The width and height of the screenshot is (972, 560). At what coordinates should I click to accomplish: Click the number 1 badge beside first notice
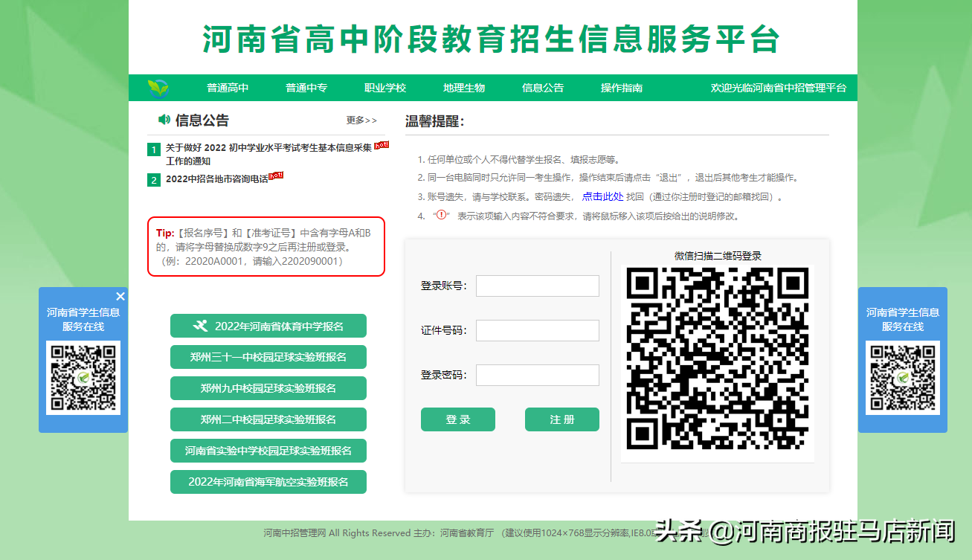pos(153,150)
